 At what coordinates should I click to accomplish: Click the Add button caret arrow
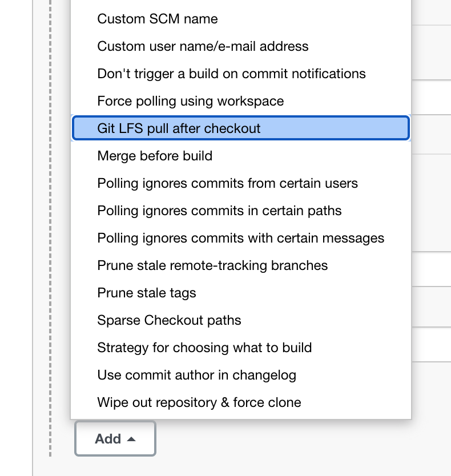click(x=131, y=439)
